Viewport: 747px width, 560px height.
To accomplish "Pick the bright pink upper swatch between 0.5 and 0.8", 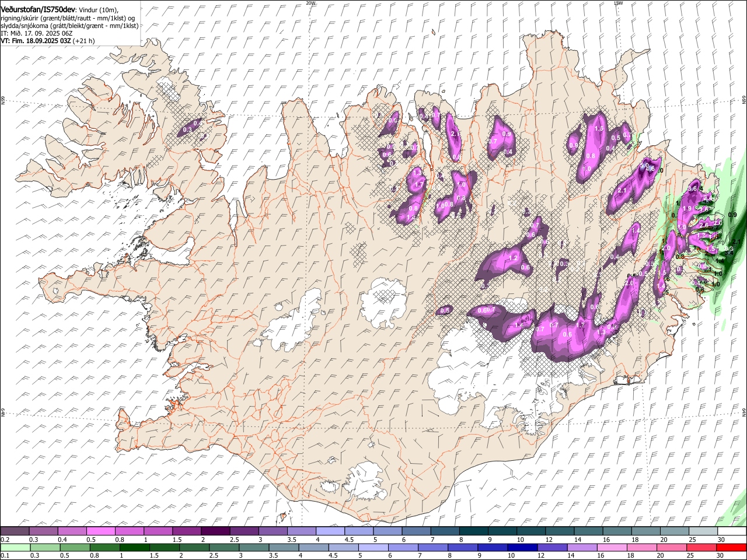I will [x=100, y=531].
